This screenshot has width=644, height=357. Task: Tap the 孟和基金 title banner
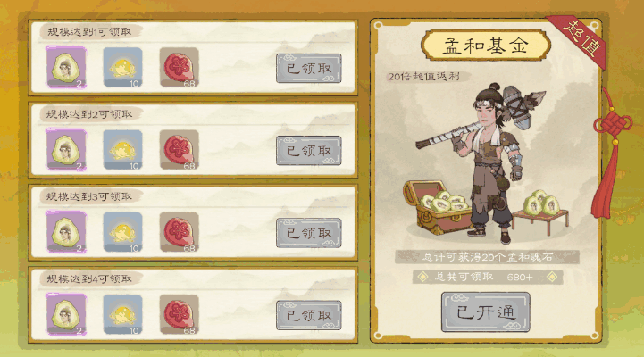486,46
